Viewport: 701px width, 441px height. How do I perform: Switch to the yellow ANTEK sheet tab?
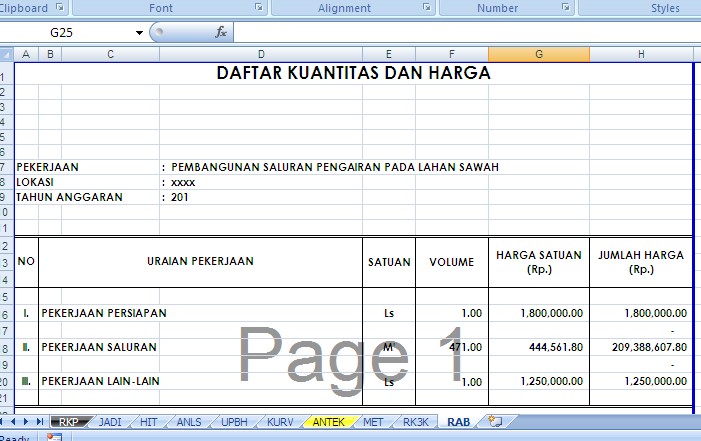pyautogui.click(x=329, y=422)
